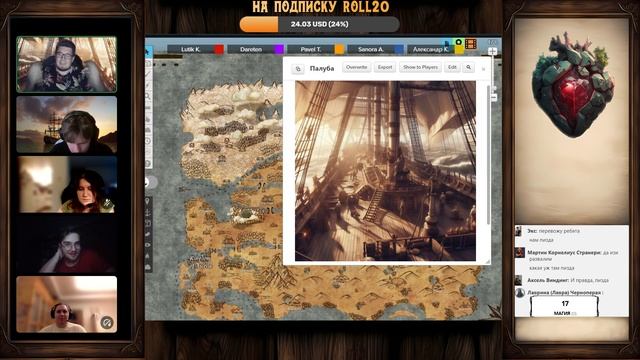Click mute slash icon on bottom webcam
Viewport: 640px width, 360px height.
tap(107, 322)
